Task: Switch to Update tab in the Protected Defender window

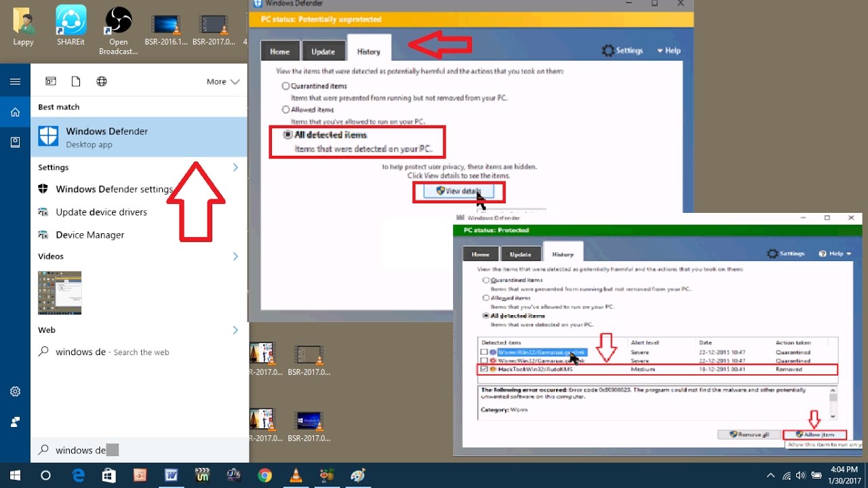Action: (520, 254)
